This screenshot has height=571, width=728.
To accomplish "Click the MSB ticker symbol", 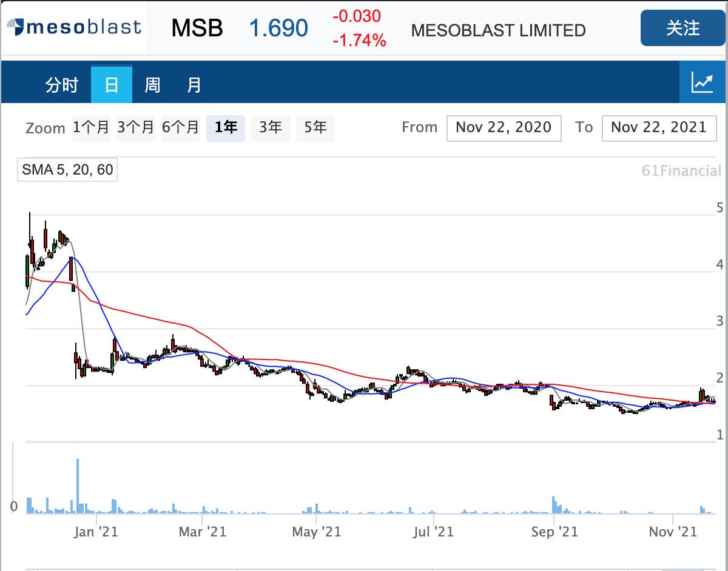I will pyautogui.click(x=197, y=28).
